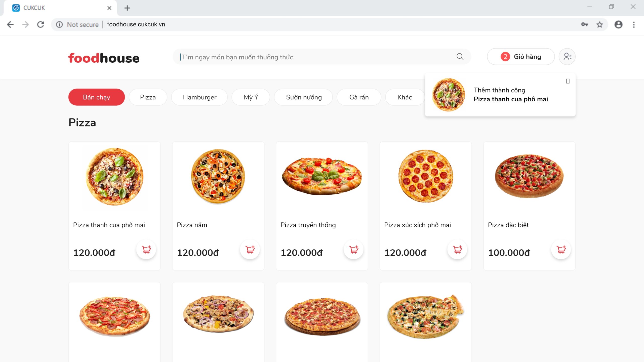
Task: Open Chrome three-dot menu
Action: [634, 24]
